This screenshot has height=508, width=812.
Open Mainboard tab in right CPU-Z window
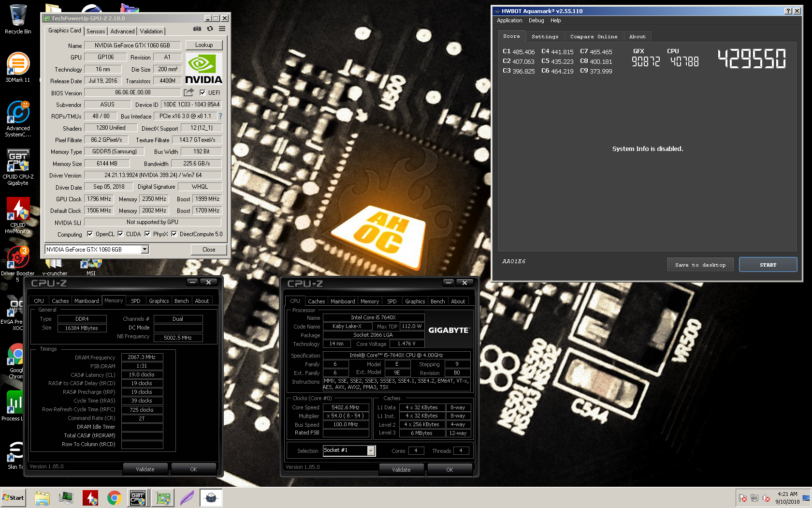coord(343,301)
